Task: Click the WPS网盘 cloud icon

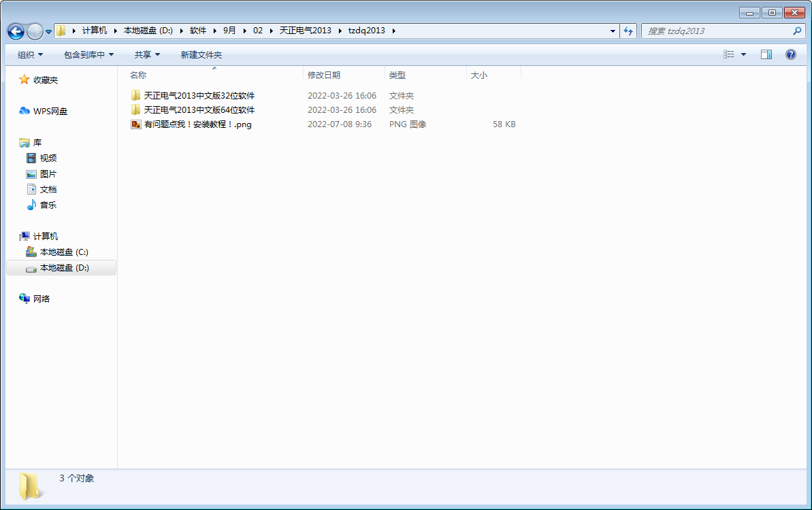Action: coord(25,111)
